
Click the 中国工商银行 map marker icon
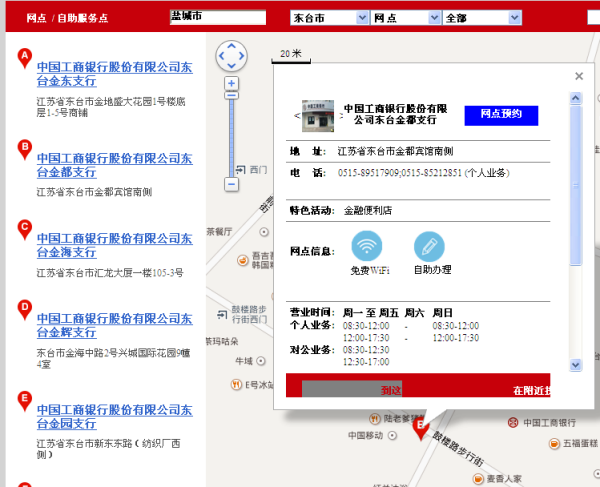pos(513,423)
